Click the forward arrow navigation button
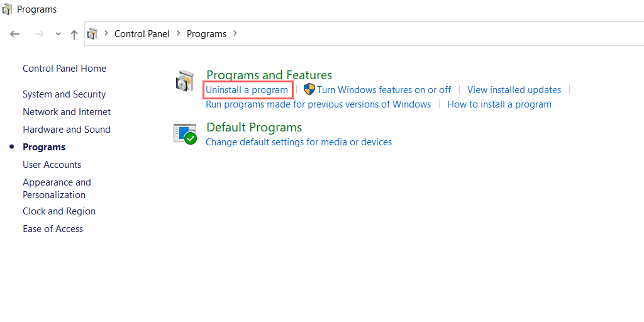Screen dimensions: 644x322 (39, 34)
